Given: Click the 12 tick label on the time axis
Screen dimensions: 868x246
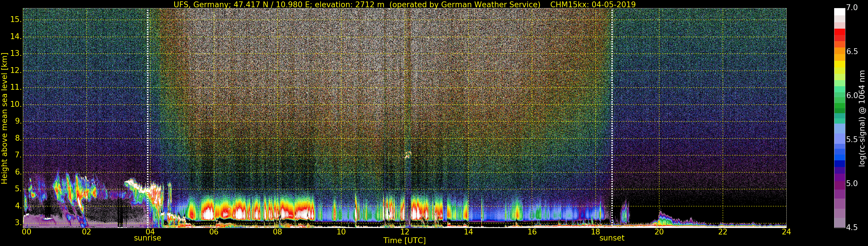Looking at the screenshot, I should (405, 232).
